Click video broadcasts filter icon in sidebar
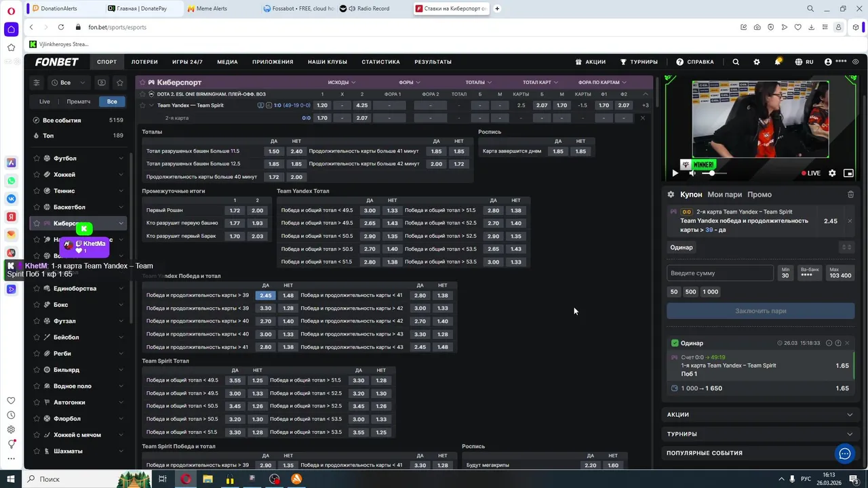The width and height of the screenshot is (868, 488). (102, 83)
